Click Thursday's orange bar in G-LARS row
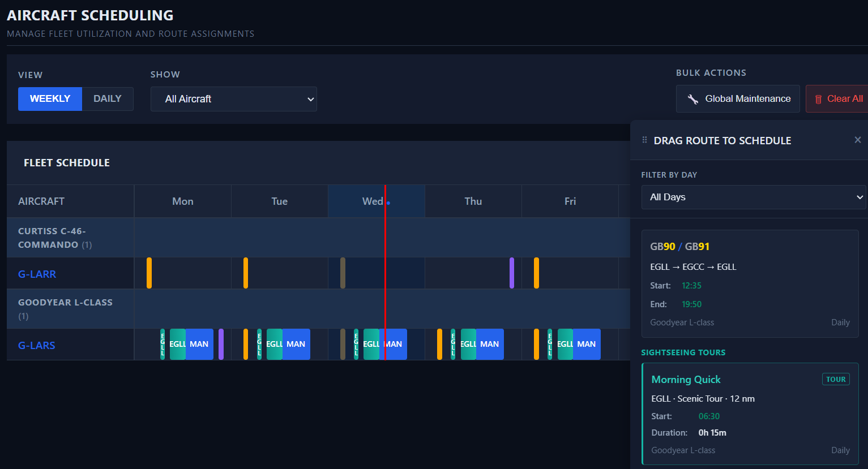The width and height of the screenshot is (868, 469). 439,344
